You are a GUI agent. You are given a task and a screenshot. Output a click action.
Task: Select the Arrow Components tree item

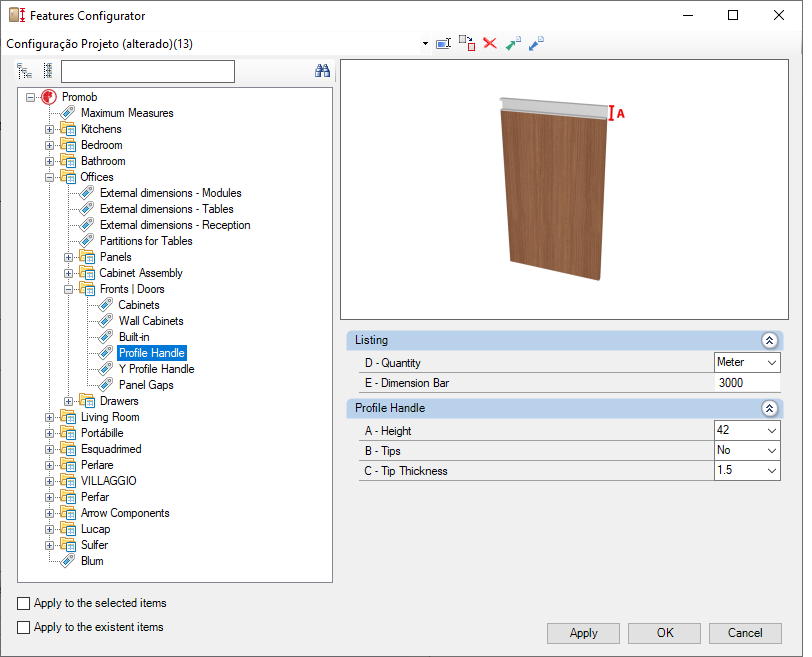[125, 513]
